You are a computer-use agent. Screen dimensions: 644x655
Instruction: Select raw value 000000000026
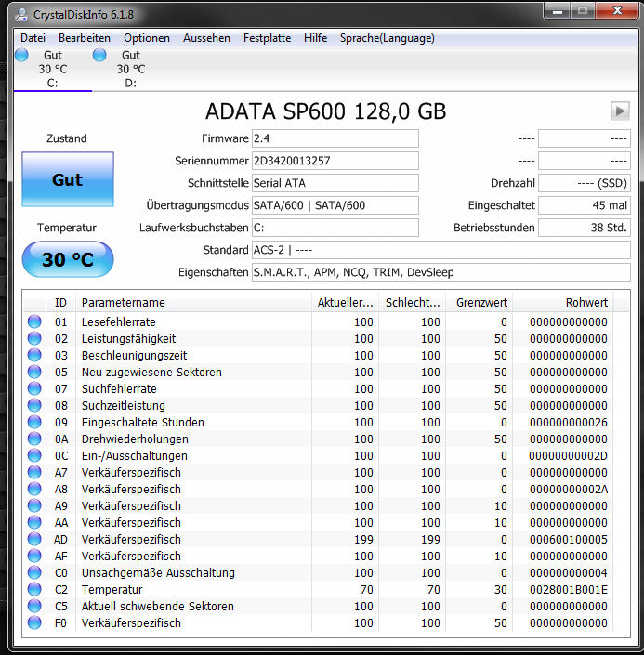[569, 423]
